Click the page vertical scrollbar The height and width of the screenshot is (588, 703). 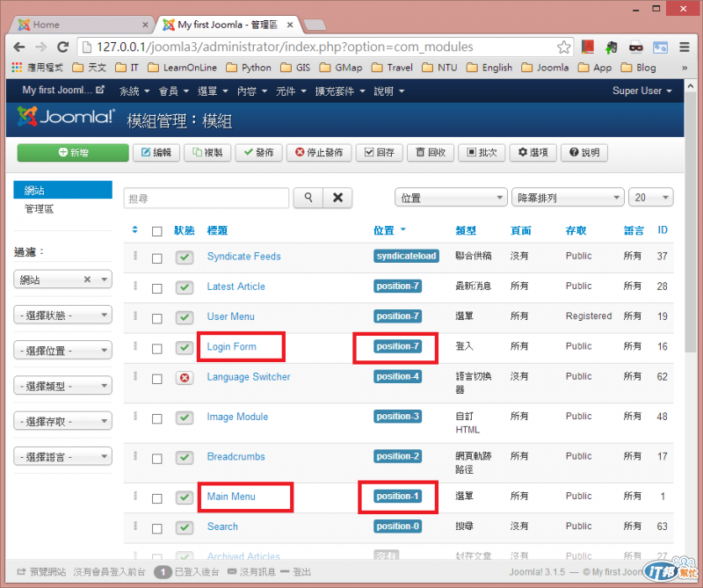pyautogui.click(x=691, y=224)
